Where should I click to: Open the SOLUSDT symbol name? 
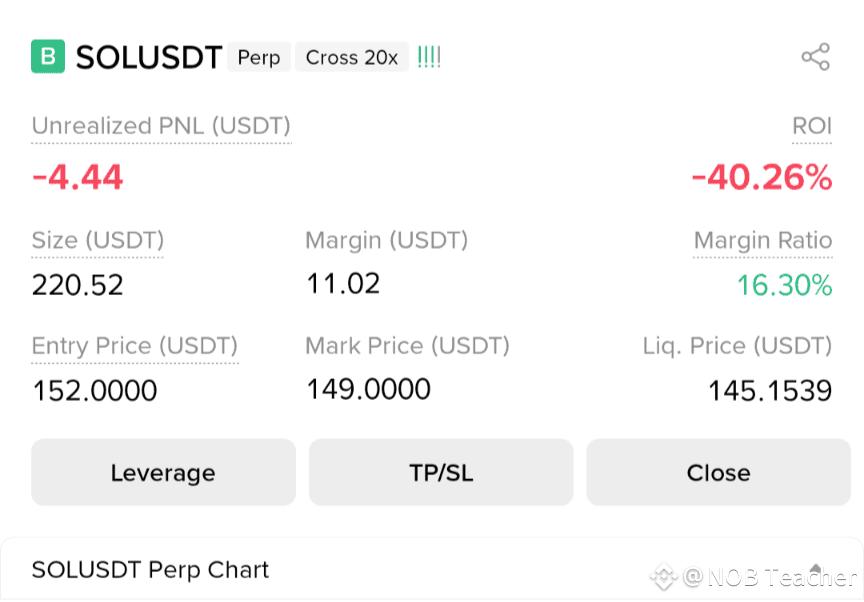click(x=149, y=57)
